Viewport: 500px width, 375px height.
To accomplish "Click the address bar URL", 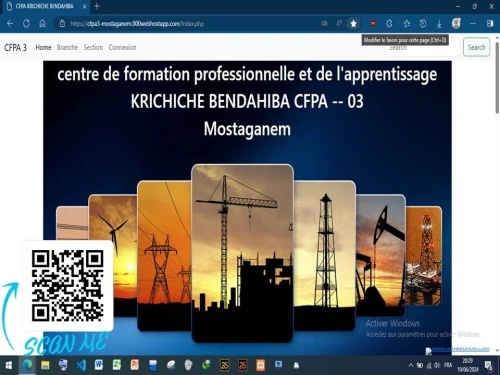I will (137, 24).
